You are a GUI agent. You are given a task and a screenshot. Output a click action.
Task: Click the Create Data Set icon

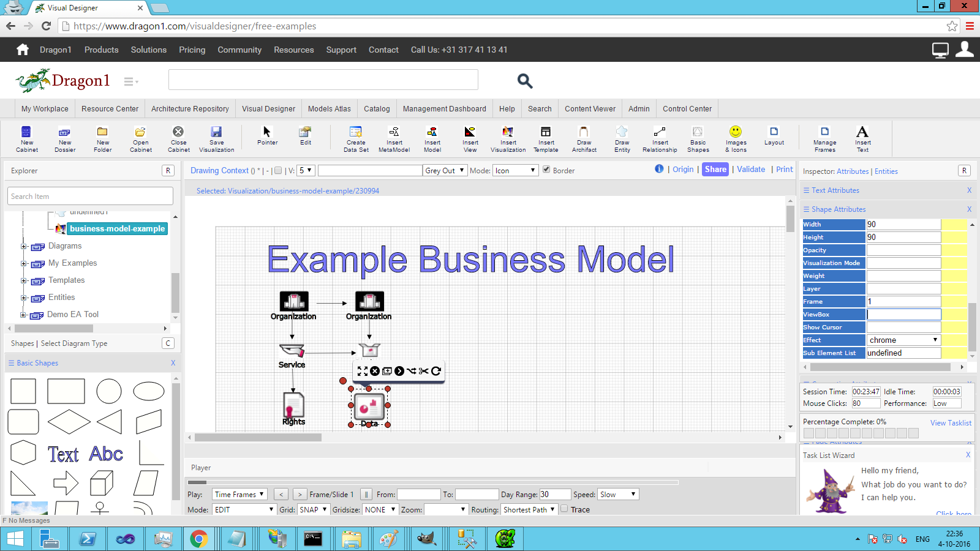(356, 132)
